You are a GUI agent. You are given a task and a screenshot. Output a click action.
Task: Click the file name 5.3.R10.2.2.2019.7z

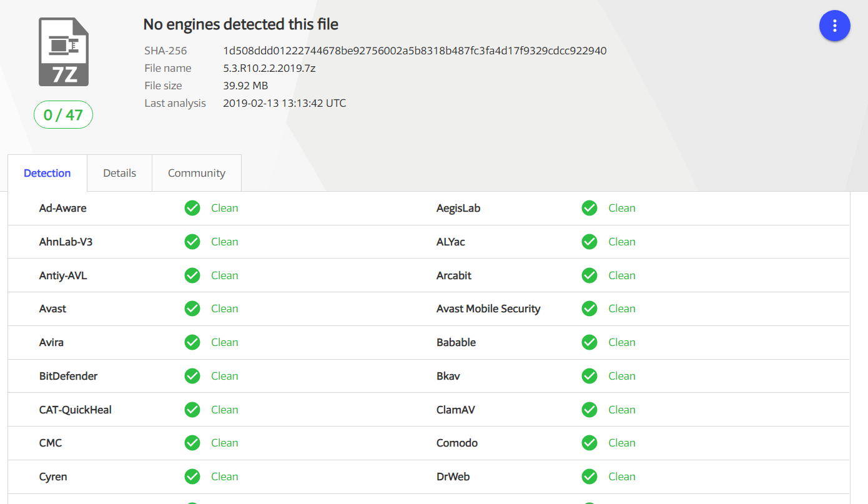tap(269, 68)
